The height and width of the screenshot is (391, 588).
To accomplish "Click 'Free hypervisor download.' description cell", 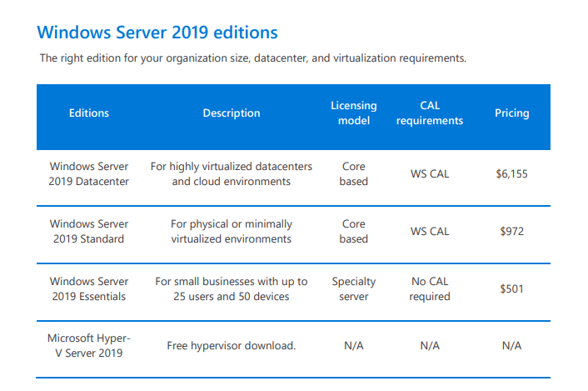I will coord(232,345).
